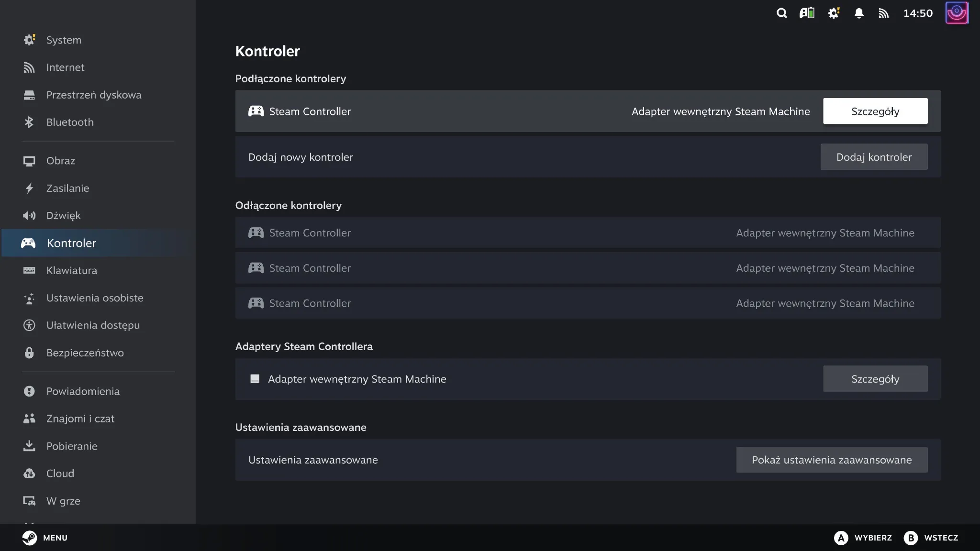980x551 pixels.
Task: Select the third disconnected Steam Controller row
Action: 588,303
